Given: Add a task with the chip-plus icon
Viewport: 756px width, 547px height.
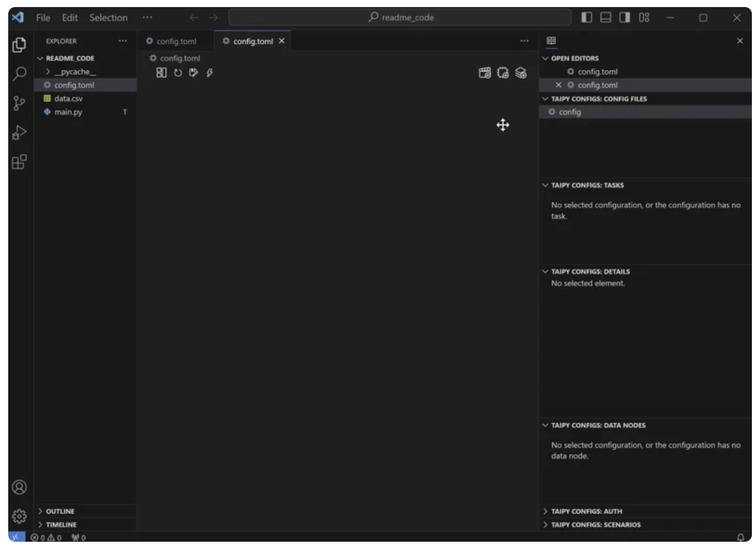Looking at the screenshot, I should 503,72.
